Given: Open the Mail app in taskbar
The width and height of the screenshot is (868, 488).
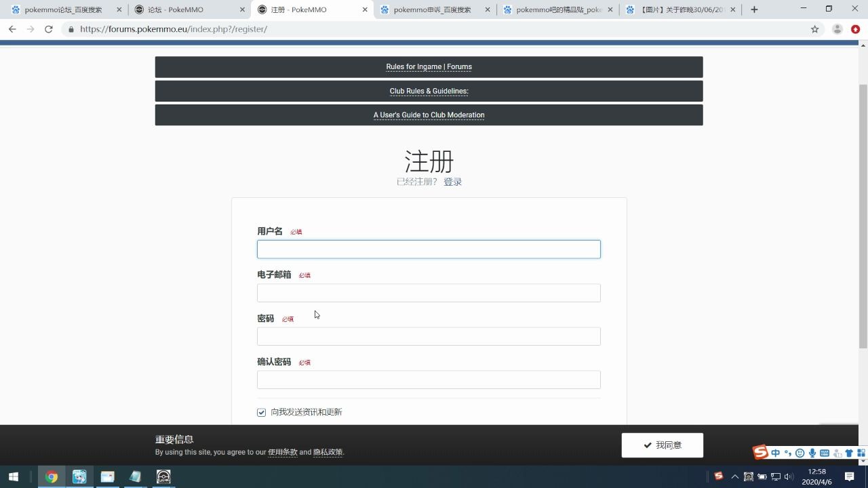Looking at the screenshot, I should (x=107, y=476).
